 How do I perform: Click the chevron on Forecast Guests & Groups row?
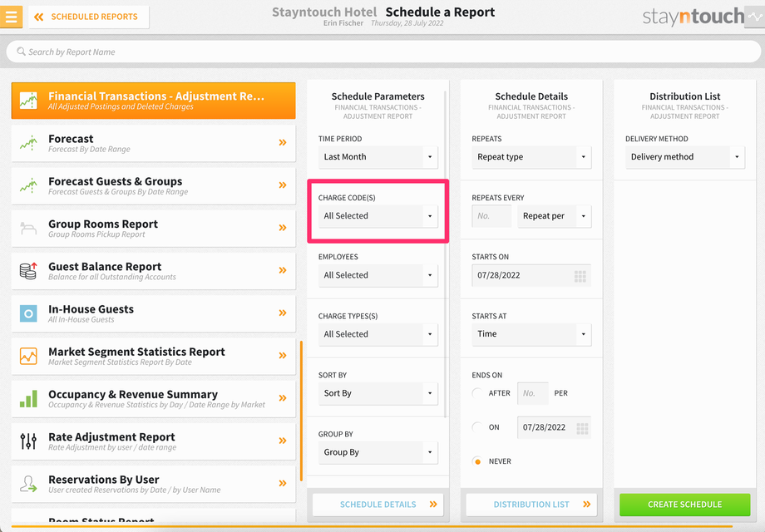(x=283, y=185)
